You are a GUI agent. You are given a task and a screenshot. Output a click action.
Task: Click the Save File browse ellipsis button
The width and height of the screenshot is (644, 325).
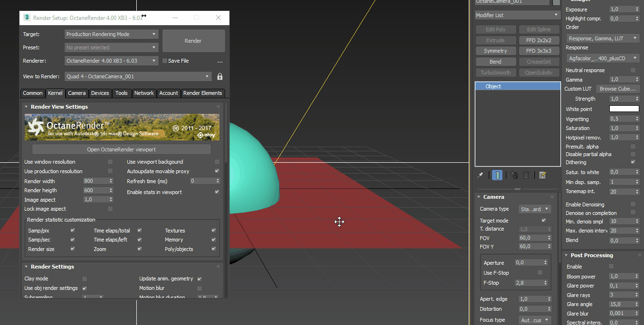pyautogui.click(x=220, y=61)
